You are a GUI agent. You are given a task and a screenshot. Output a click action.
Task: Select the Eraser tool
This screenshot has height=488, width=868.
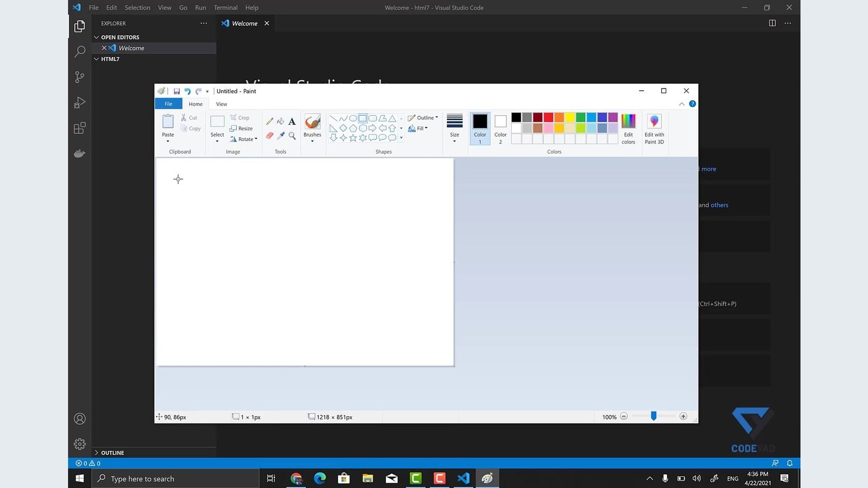(270, 136)
